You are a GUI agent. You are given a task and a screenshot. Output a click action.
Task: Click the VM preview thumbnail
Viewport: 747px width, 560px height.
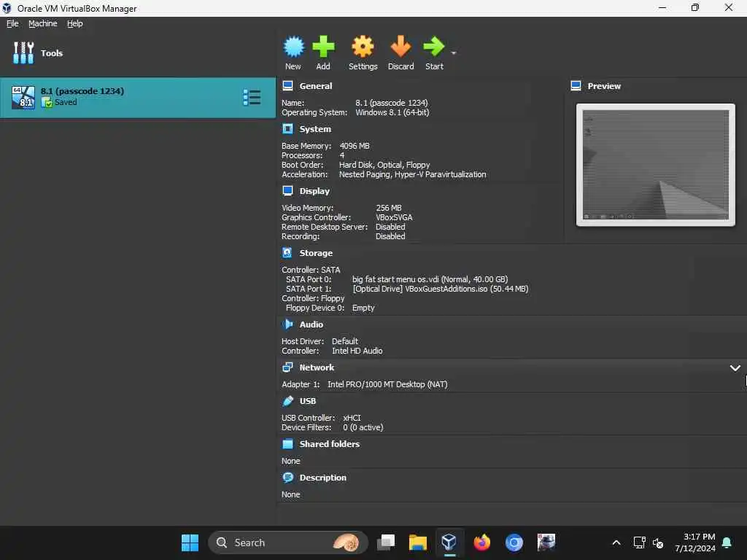click(x=656, y=165)
